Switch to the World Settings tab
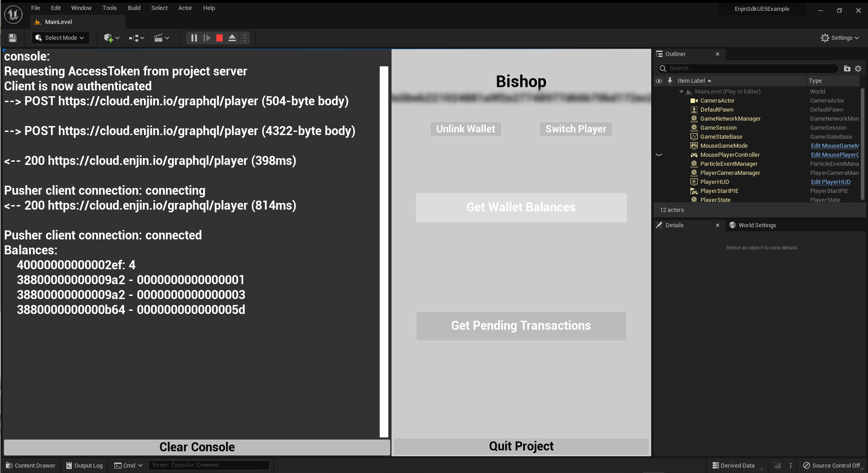 click(752, 225)
